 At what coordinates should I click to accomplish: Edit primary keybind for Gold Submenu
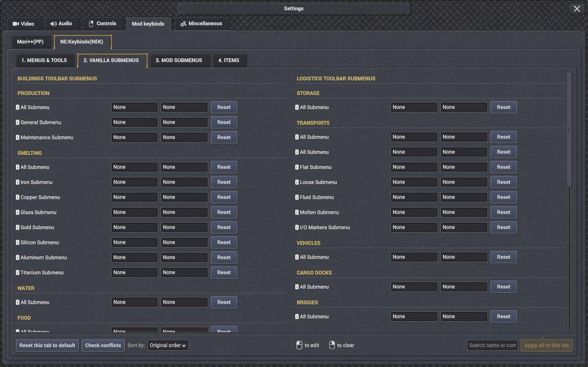134,227
